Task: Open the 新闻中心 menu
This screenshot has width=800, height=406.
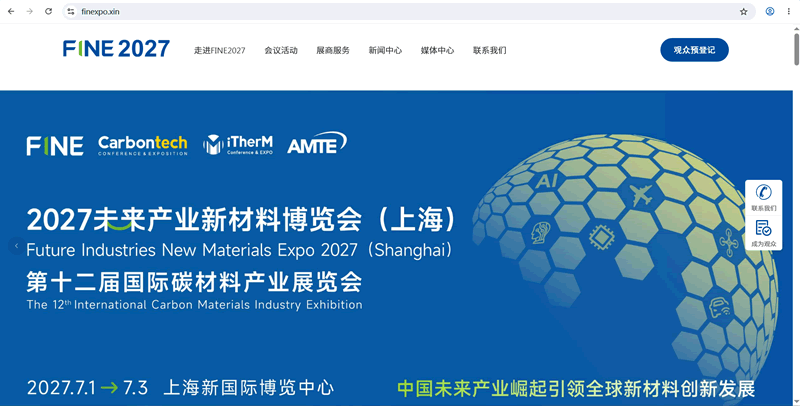Action: (x=385, y=50)
